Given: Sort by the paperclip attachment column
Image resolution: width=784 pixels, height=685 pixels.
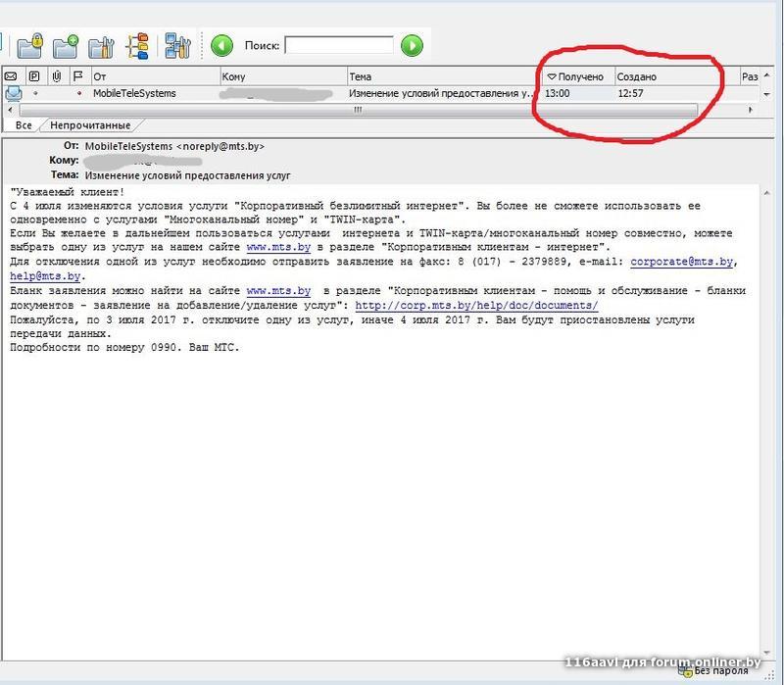Looking at the screenshot, I should (x=57, y=76).
